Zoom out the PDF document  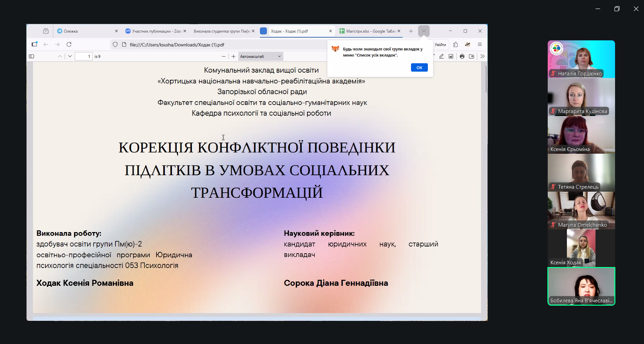pyautogui.click(x=224, y=56)
